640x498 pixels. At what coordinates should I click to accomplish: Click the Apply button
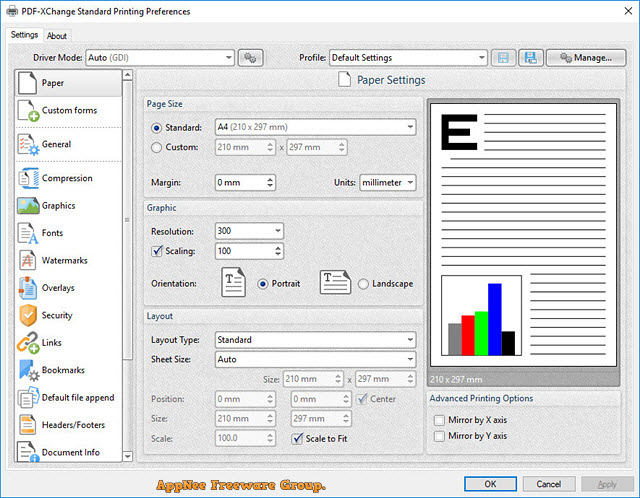pyautogui.click(x=607, y=484)
